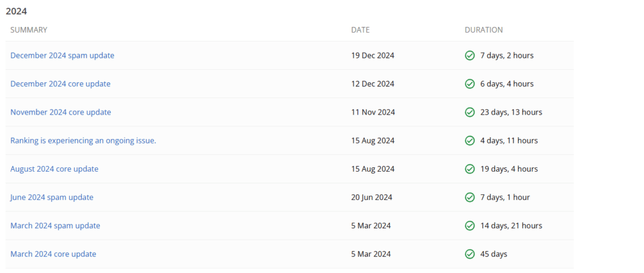Open December 2024 spam update link

tap(62, 55)
